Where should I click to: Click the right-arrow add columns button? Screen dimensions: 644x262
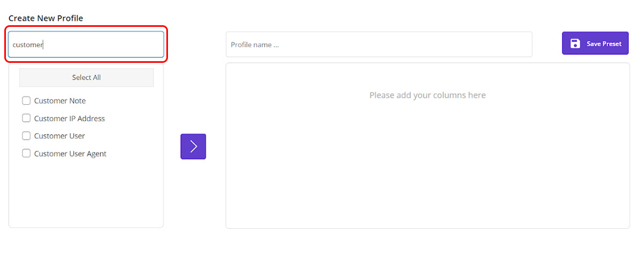point(193,147)
